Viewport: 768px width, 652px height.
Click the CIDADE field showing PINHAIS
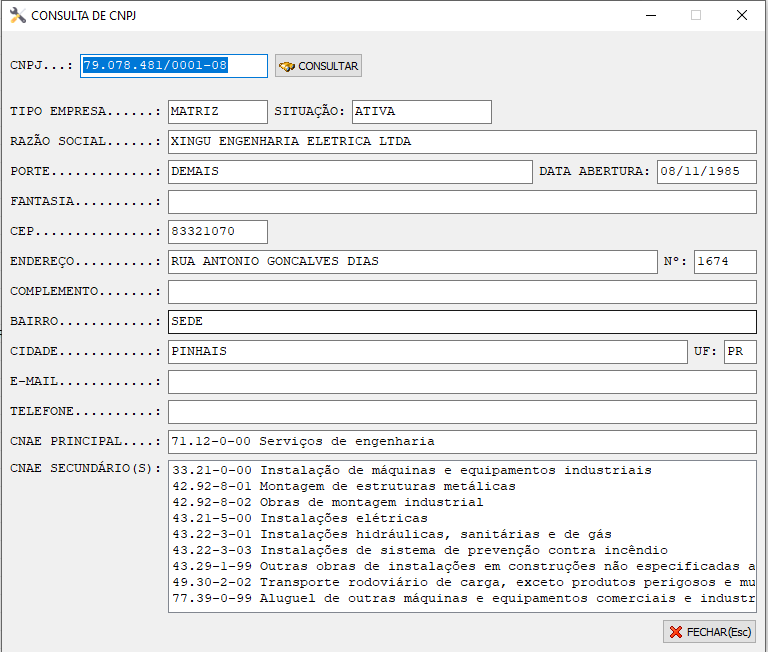pos(428,352)
